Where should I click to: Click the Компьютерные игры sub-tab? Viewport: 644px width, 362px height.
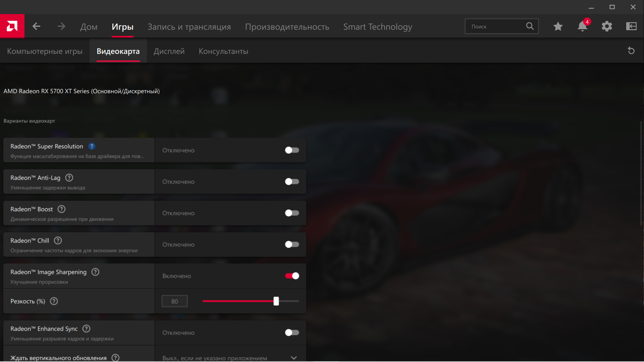(x=45, y=51)
